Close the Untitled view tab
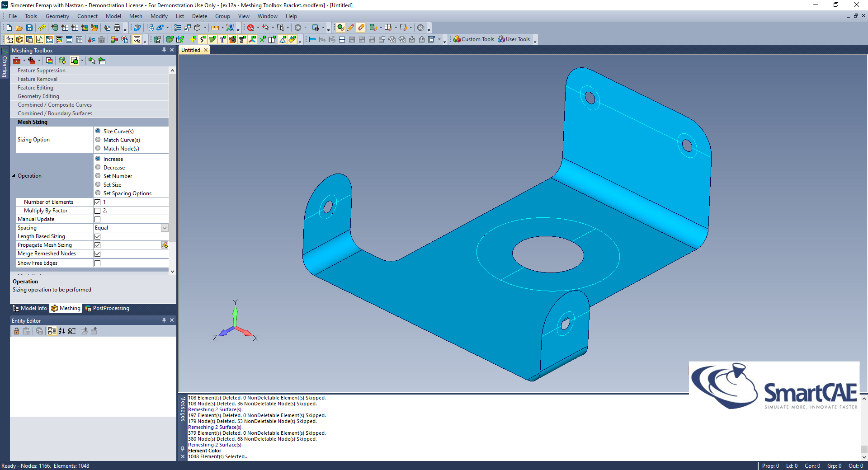 click(206, 50)
